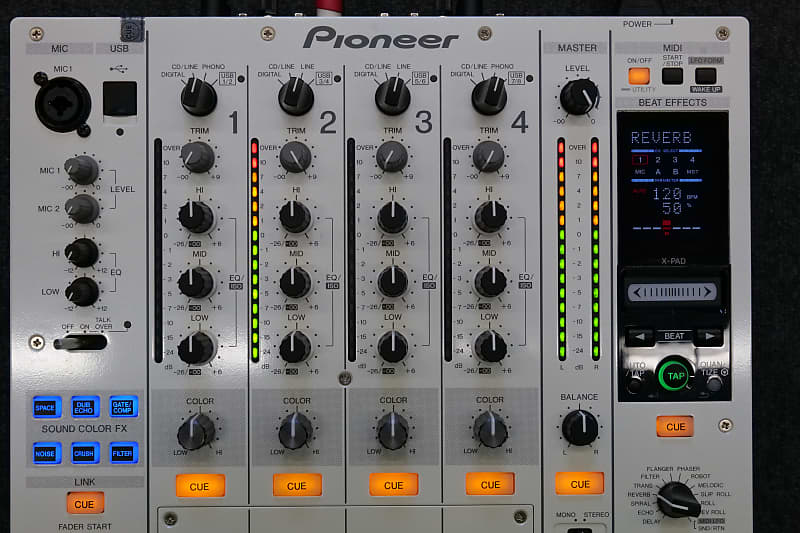The height and width of the screenshot is (533, 800).
Task: Click the channel 1 HI EQ knob
Action: pyautogui.click(x=196, y=217)
